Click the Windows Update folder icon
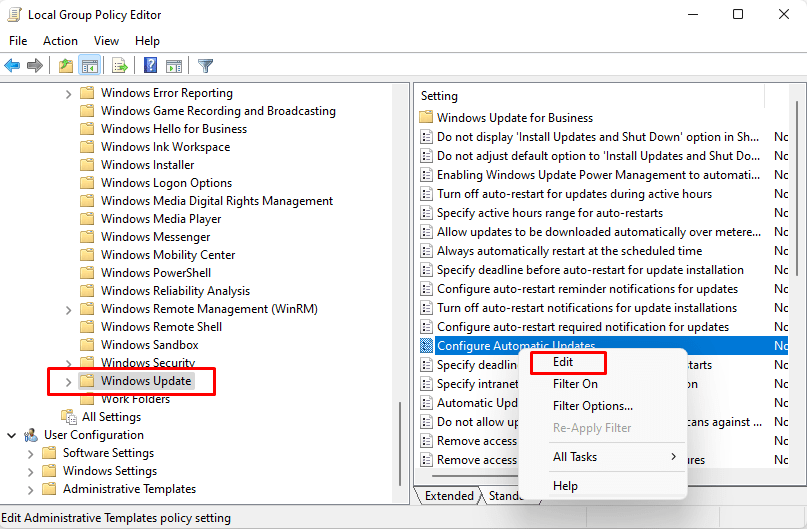807x529 pixels. [87, 381]
